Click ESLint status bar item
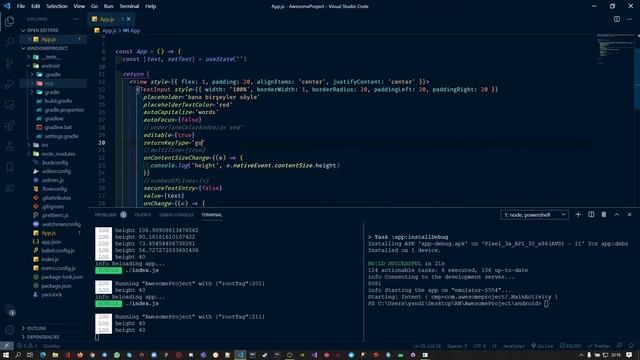The height and width of the screenshot is (360, 640). coord(571,346)
